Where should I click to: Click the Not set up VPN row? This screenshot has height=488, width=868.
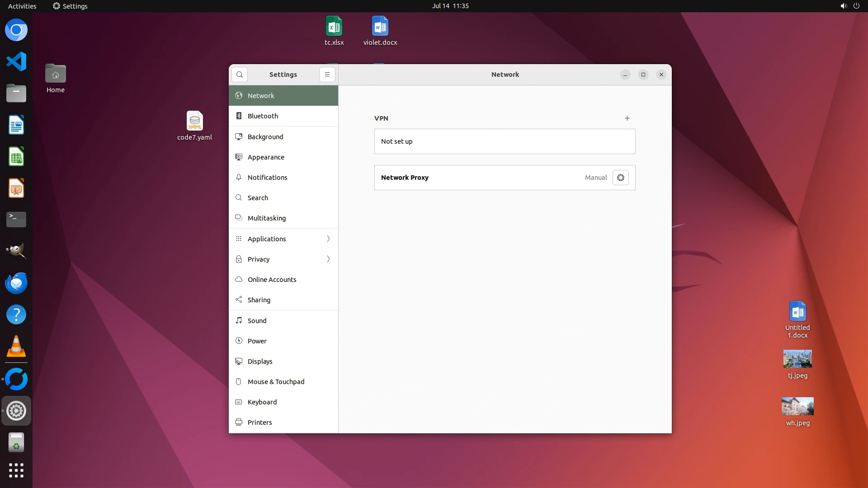point(505,141)
